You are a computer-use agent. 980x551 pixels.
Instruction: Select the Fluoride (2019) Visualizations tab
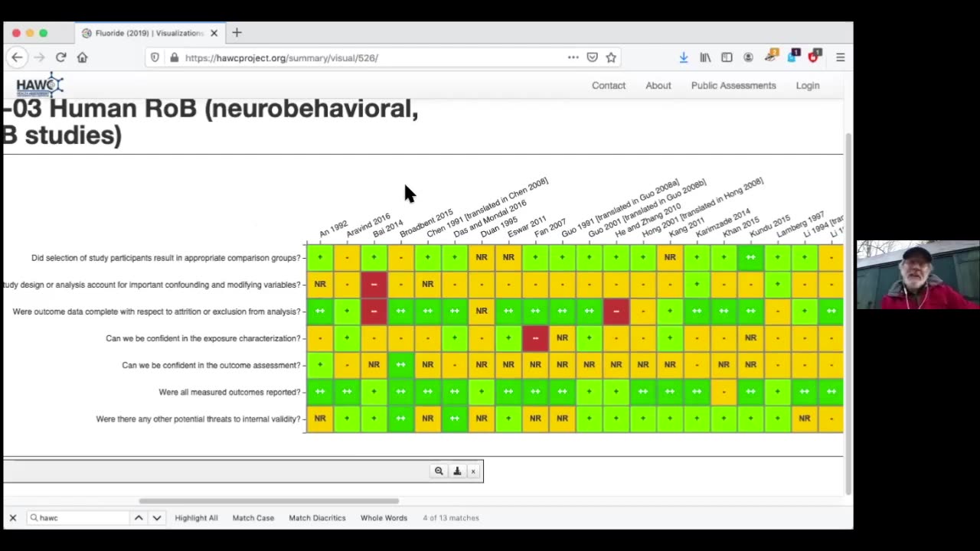click(x=149, y=33)
